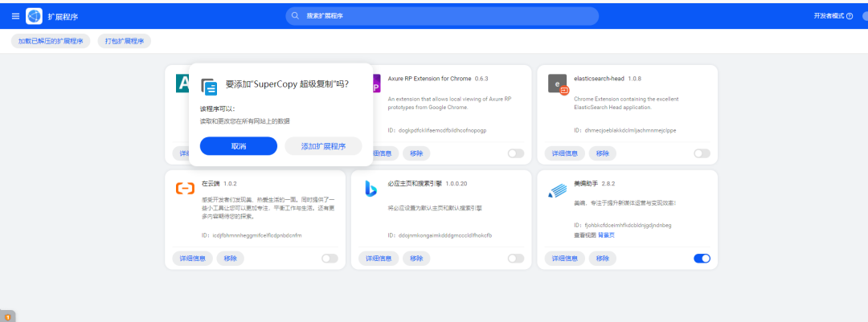Enable the Axure RP Extension toggle
Screen dimensions: 868x322
(515, 153)
